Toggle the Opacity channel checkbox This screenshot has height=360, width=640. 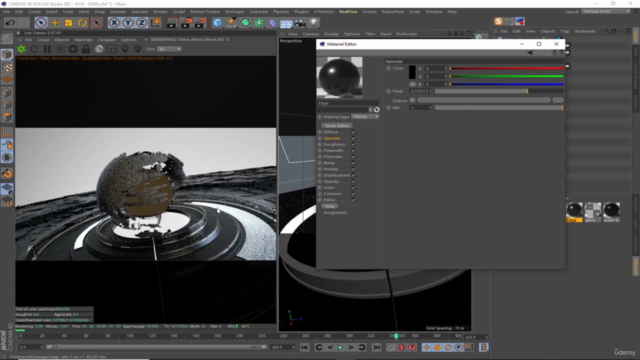[x=354, y=181]
